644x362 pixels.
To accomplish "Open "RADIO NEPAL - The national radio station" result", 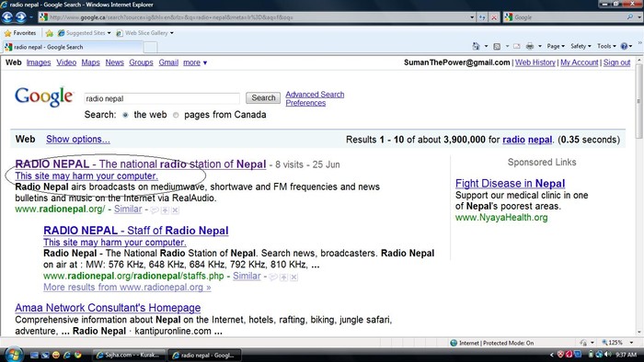I will 141,164.
